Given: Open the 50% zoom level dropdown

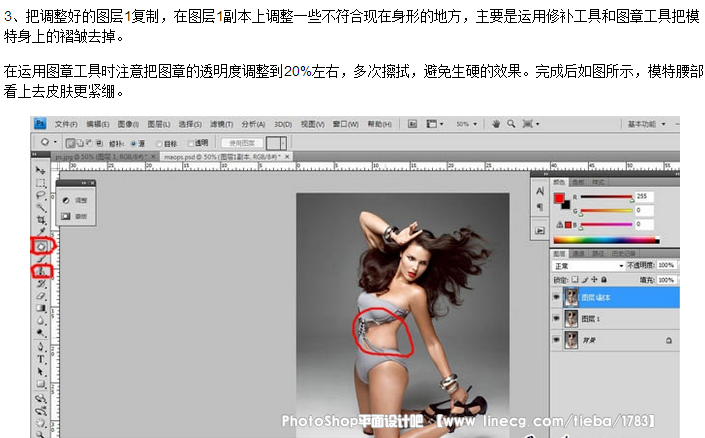Looking at the screenshot, I should 465,124.
